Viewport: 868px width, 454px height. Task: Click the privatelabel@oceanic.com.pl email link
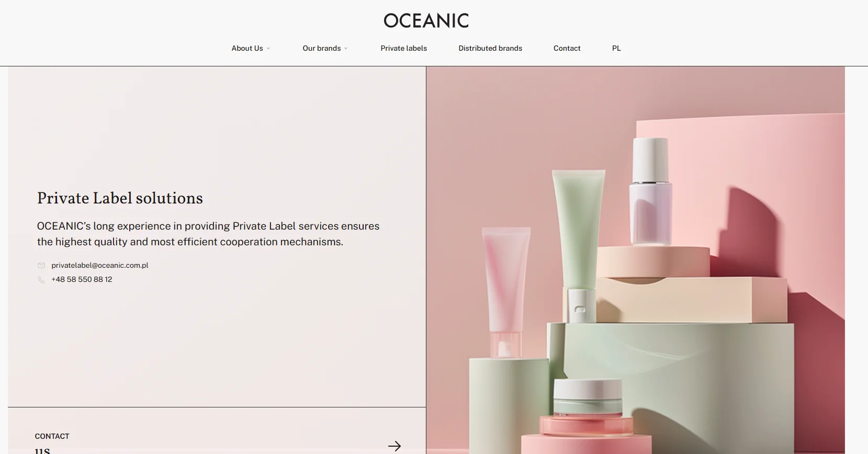(x=100, y=265)
